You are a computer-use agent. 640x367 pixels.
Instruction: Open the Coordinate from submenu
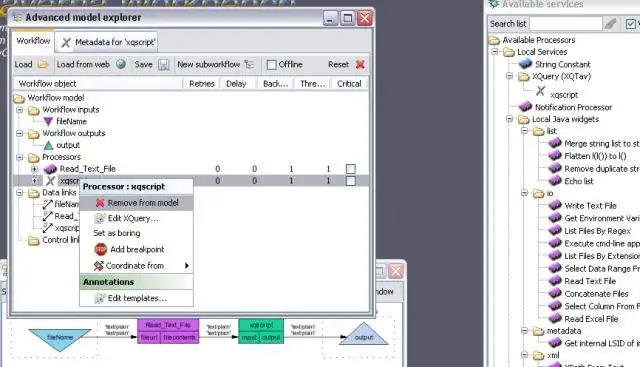pos(136,266)
